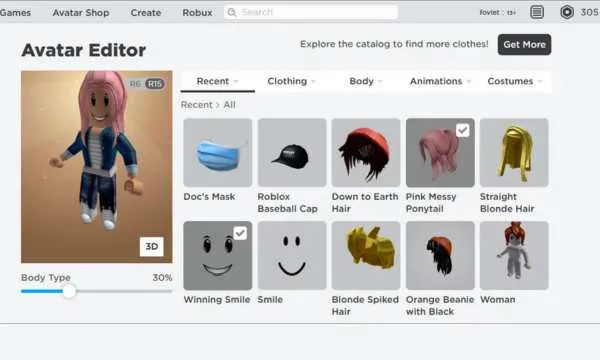This screenshot has width=600, height=360.
Task: Click the Down to Earth Hair name
Action: point(365,202)
